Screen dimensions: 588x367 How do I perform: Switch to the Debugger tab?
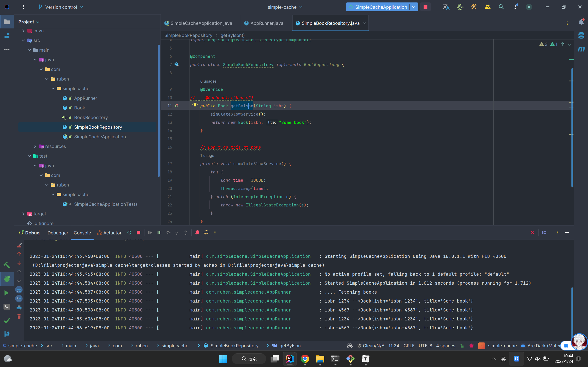pos(58,233)
